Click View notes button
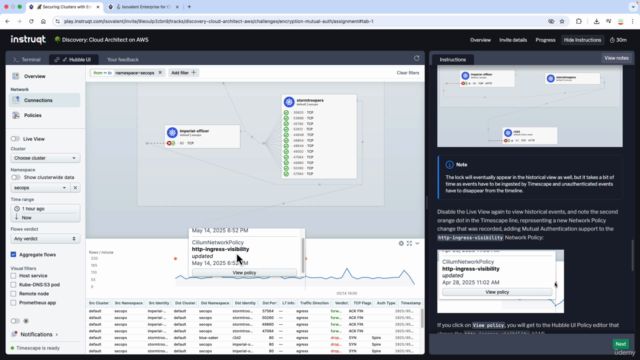Screen dimensions: 640x360 616,58
